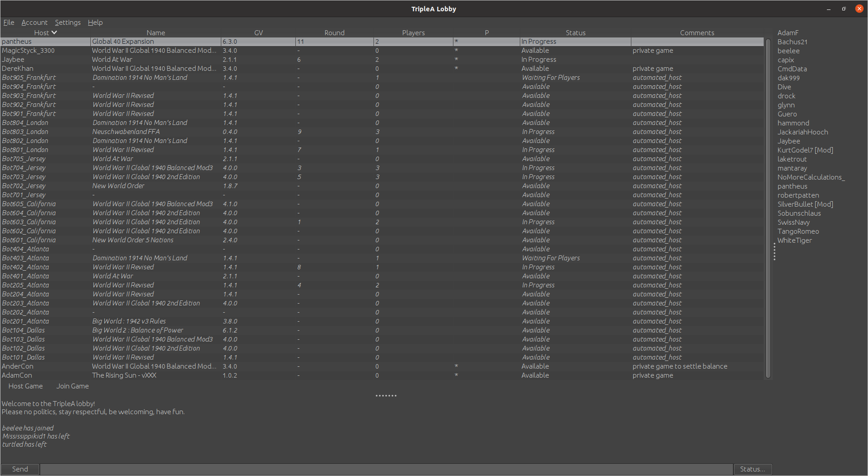Viewport: 868px width, 476px height.
Task: Click 'private game to settle balance' comment
Action: [x=680, y=366]
